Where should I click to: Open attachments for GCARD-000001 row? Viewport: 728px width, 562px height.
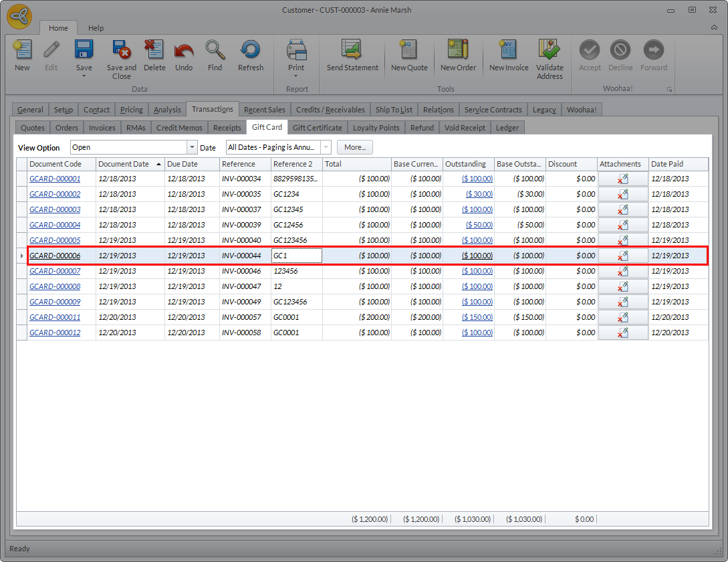click(x=622, y=179)
